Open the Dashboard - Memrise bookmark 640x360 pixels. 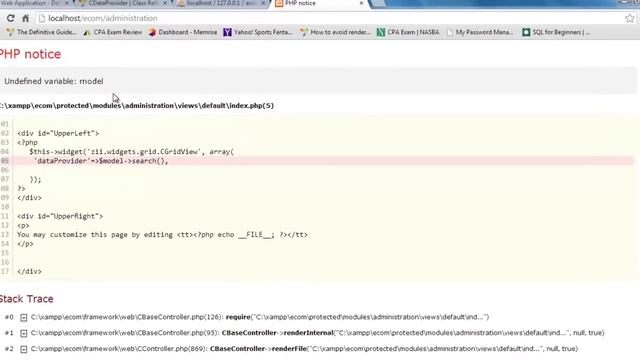coord(183,32)
